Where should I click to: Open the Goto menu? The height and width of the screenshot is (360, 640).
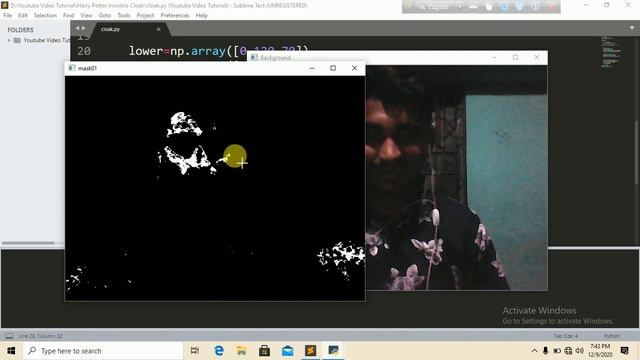click(x=105, y=15)
